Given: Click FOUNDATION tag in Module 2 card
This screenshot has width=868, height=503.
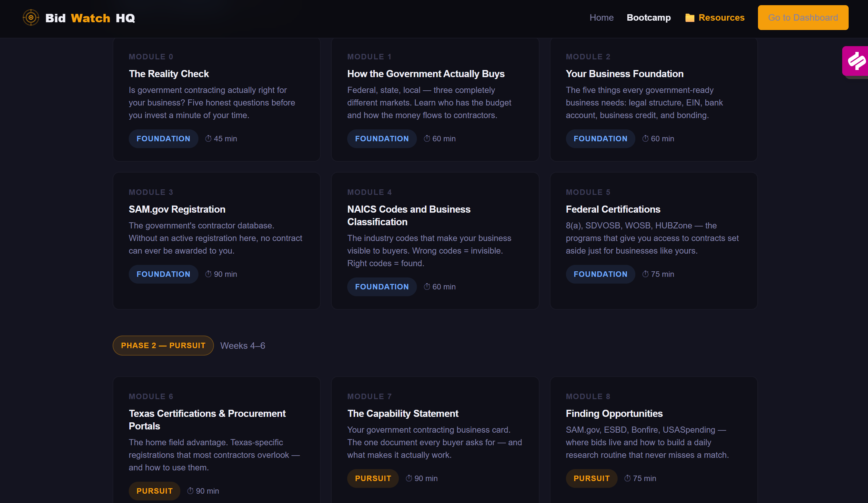Looking at the screenshot, I should coord(601,138).
